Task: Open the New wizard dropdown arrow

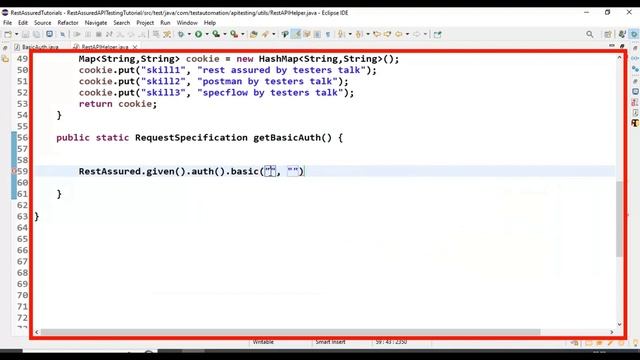Action: [16, 34]
